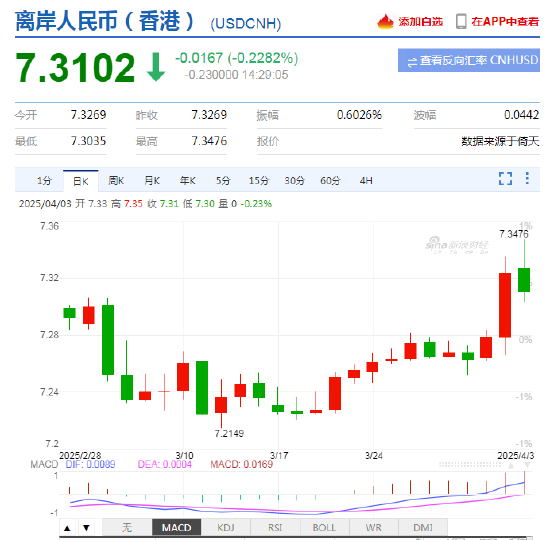The height and width of the screenshot is (540, 550).
Task: Click the DIF: 0.0089 readout
Action: [90, 465]
